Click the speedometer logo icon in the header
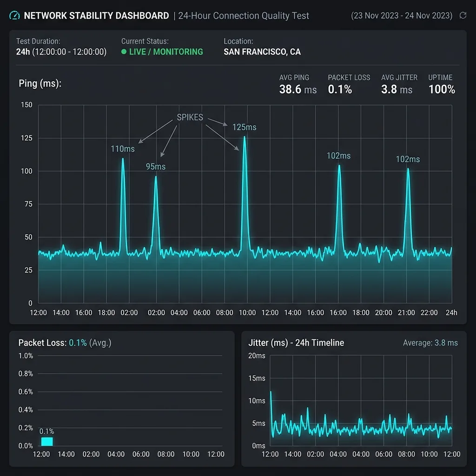476x476 pixels. pos(14,15)
